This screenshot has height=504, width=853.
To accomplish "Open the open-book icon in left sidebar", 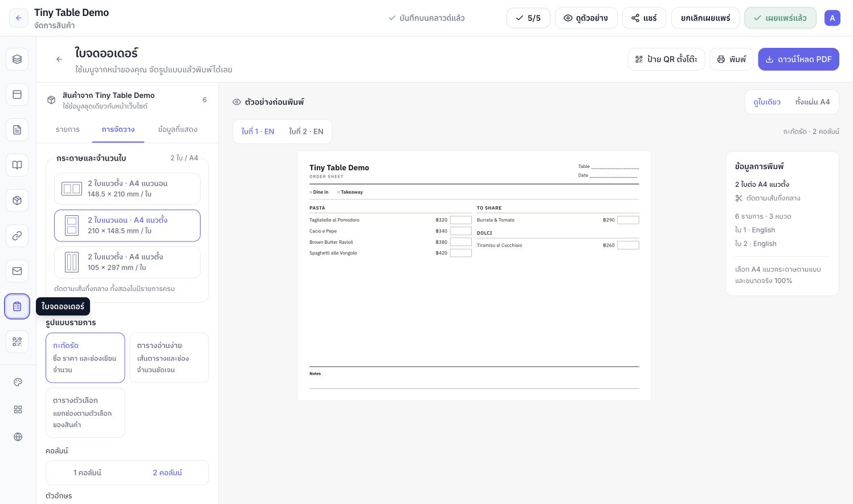I will click(x=17, y=165).
